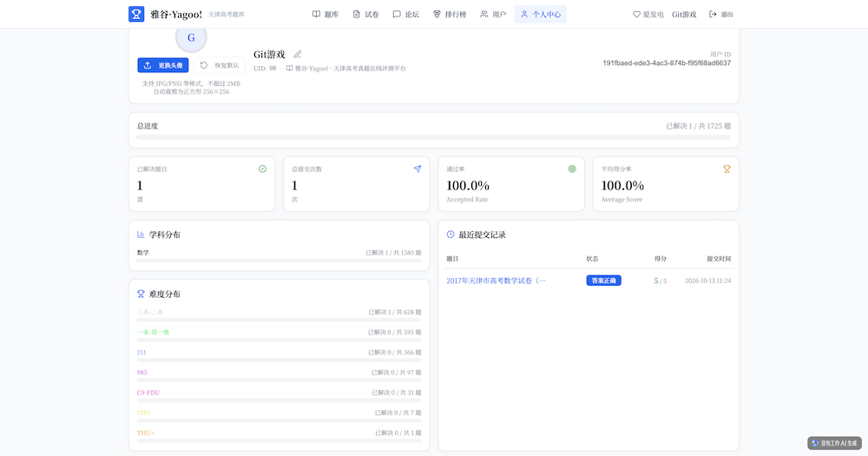The image size is (868, 456).
Task: Click the submission time 2026-10-13 11:24
Action: click(x=708, y=281)
